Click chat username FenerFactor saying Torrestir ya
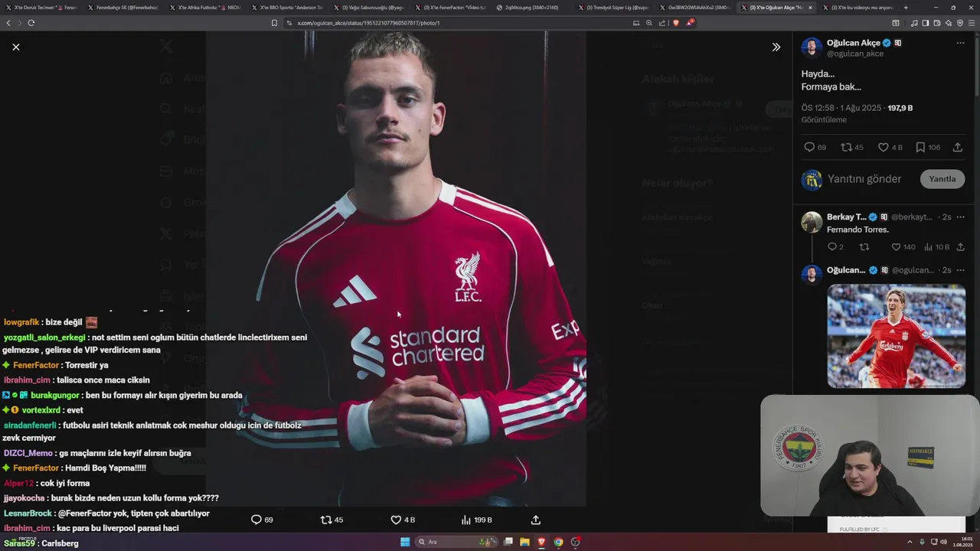 tap(36, 365)
